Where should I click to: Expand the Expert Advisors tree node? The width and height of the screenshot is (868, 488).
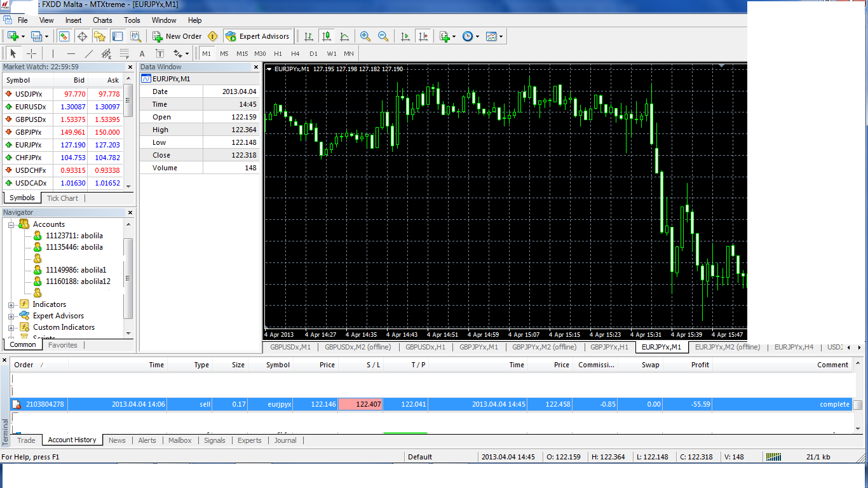click(x=11, y=316)
